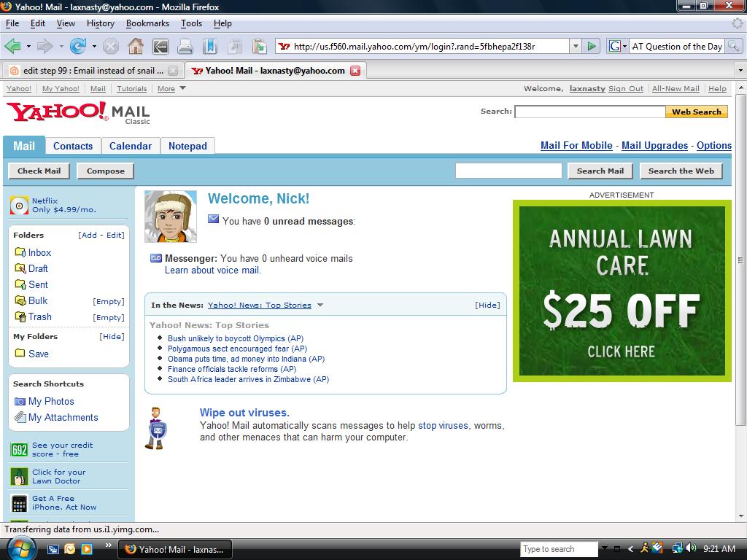Click the Yahoo web search input field
Screen dimensions: 747x560
[589, 112]
